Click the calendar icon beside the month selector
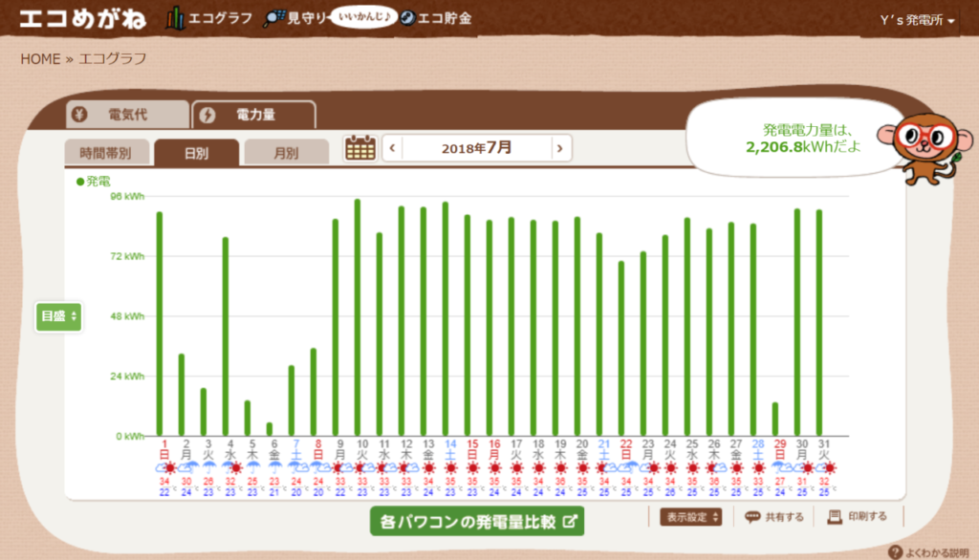The height and width of the screenshot is (560, 979). pyautogui.click(x=359, y=148)
